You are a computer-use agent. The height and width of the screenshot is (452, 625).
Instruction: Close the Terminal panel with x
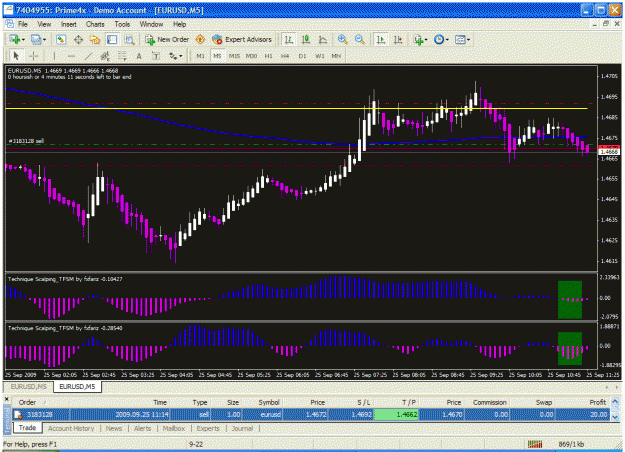[6, 399]
